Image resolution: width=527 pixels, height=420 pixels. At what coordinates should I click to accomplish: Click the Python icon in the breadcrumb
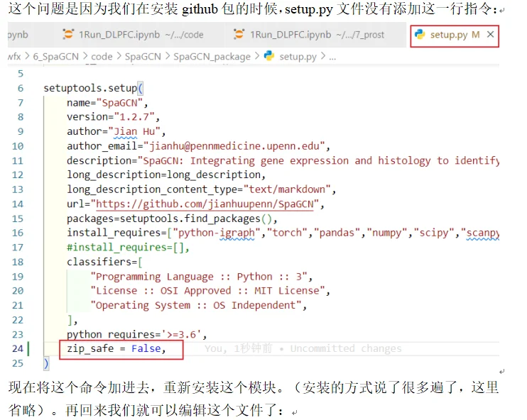tap(269, 56)
